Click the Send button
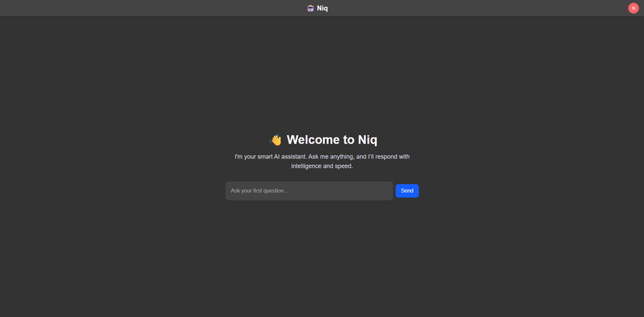Screen dimensions: 644x317 (x=407, y=190)
